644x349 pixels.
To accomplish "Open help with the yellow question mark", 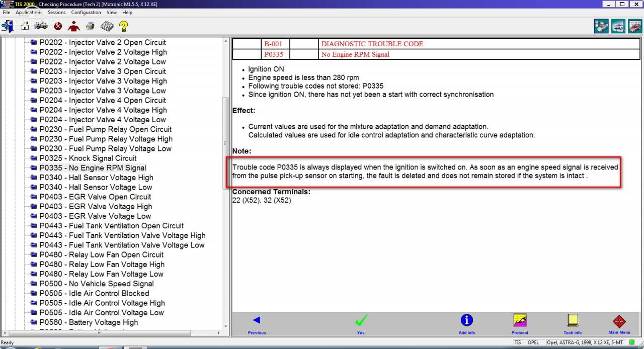I will pos(123,26).
